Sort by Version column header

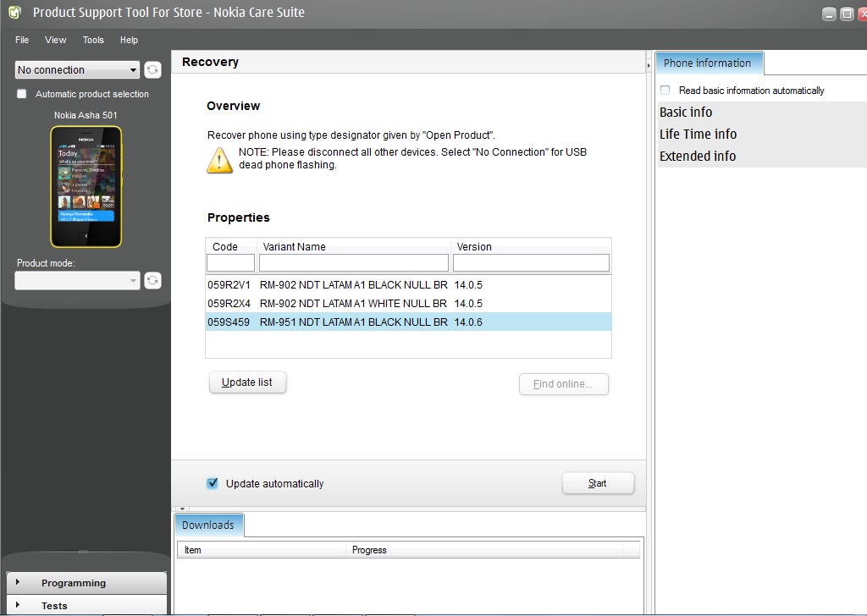531,246
